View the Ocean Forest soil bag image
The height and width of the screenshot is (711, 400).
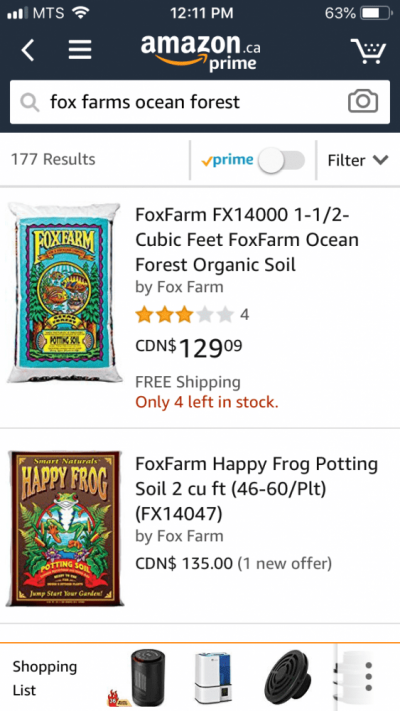pyautogui.click(x=64, y=292)
